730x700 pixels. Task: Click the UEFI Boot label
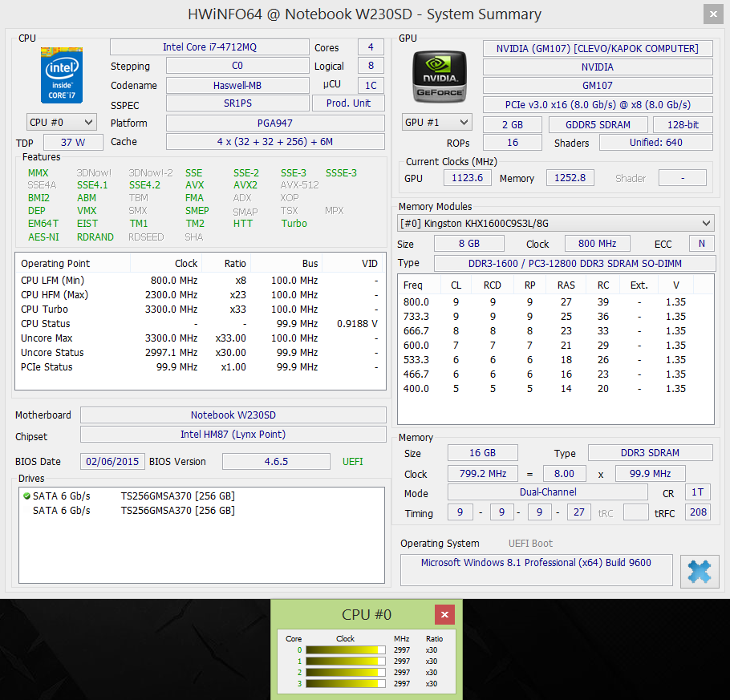530,544
